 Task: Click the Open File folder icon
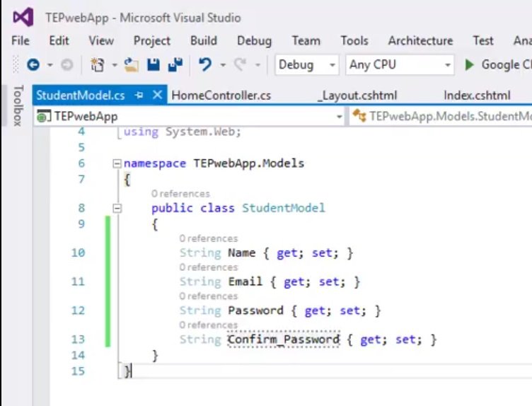[x=132, y=64]
